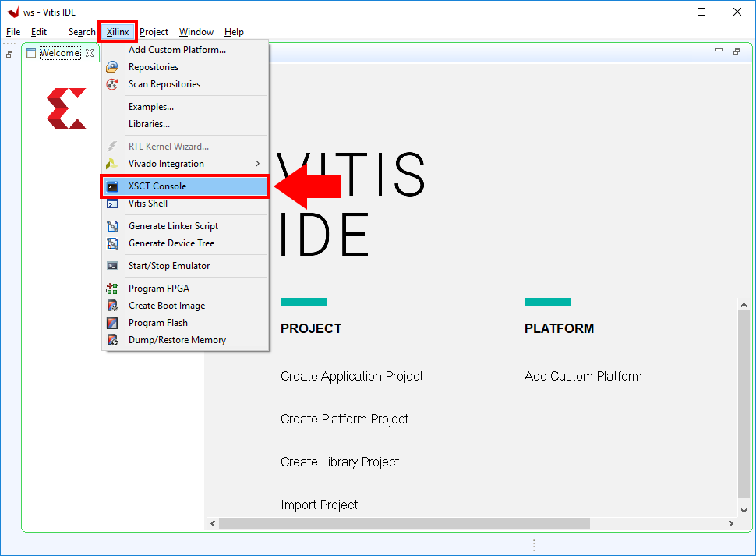Screen dimensions: 756x556
Task: Select Libraries... from the Xilinx menu
Action: coord(185,124)
